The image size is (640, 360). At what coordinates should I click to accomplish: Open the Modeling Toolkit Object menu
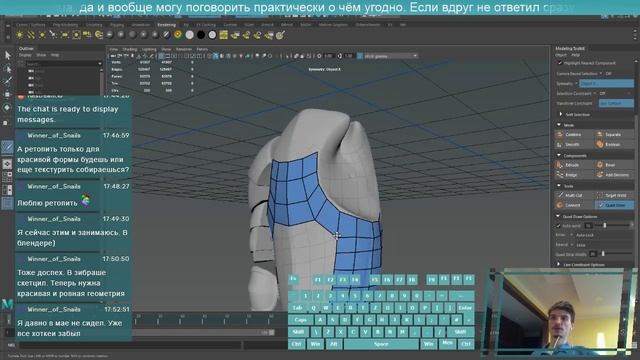coord(561,55)
